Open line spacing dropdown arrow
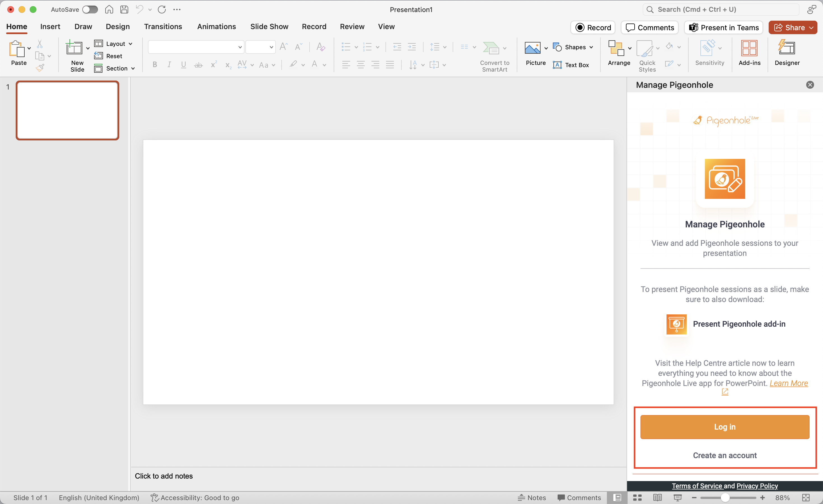 445,47
